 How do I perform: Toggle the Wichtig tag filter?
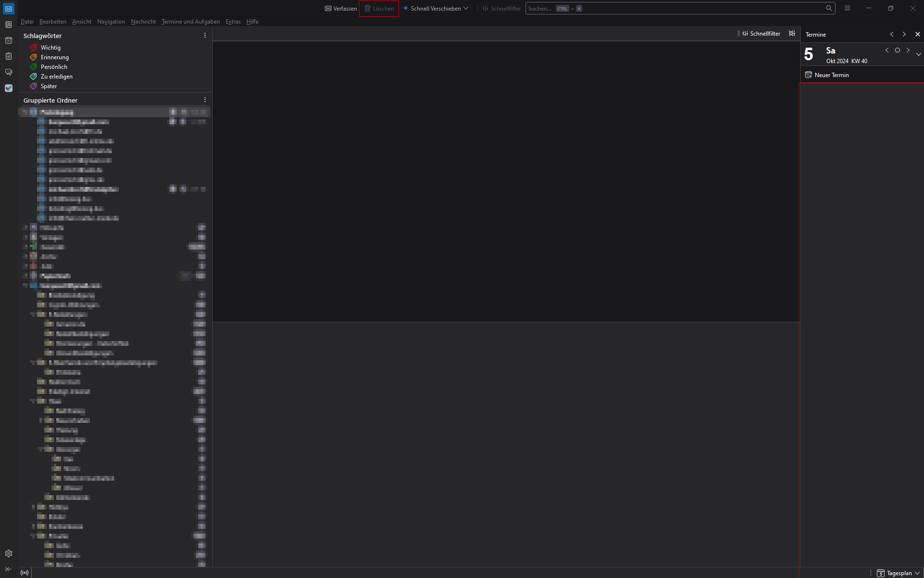coord(51,48)
